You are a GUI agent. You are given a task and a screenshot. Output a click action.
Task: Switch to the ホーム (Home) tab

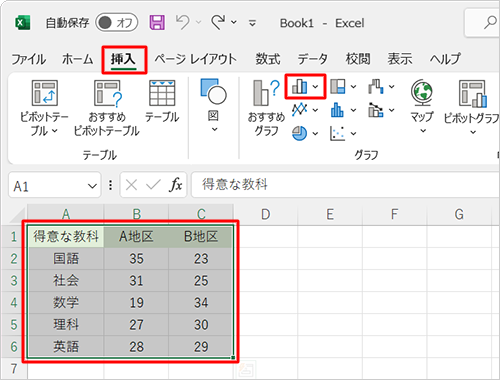click(x=77, y=59)
